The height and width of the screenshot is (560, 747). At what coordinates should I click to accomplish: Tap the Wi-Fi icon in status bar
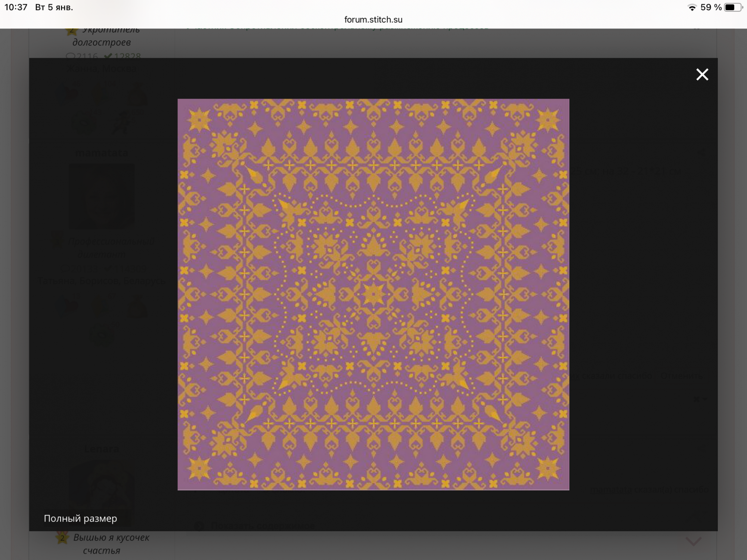[x=692, y=7]
